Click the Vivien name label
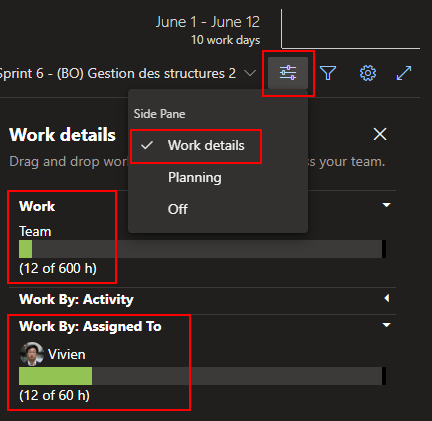 (x=67, y=354)
